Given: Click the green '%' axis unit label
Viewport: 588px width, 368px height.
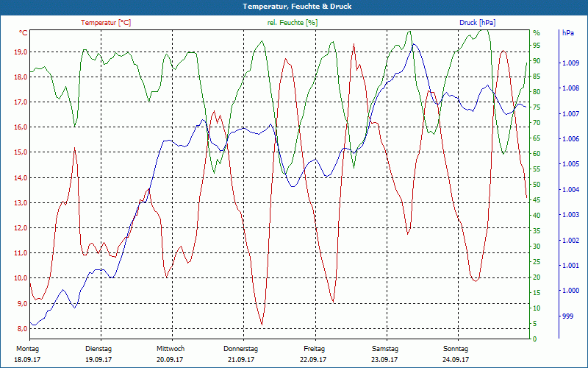Looking at the screenshot, I should pos(537,33).
